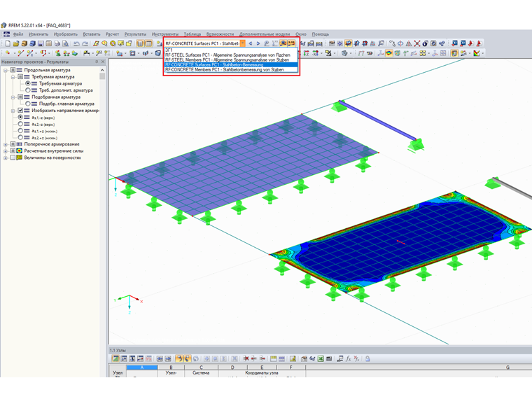Collapse the Требуемая арматура tree node
Image resolution: width=532 pixels, height=399 pixels.
13,77
